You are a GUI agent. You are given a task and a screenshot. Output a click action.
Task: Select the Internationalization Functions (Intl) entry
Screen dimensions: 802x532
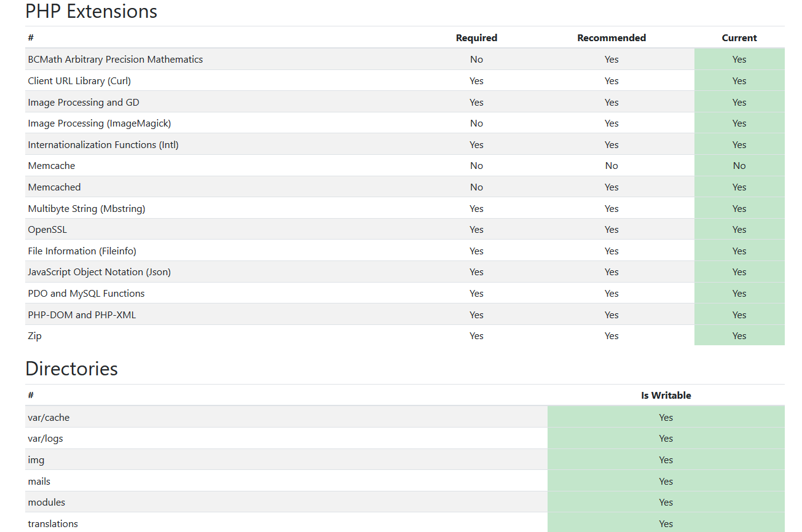[103, 144]
